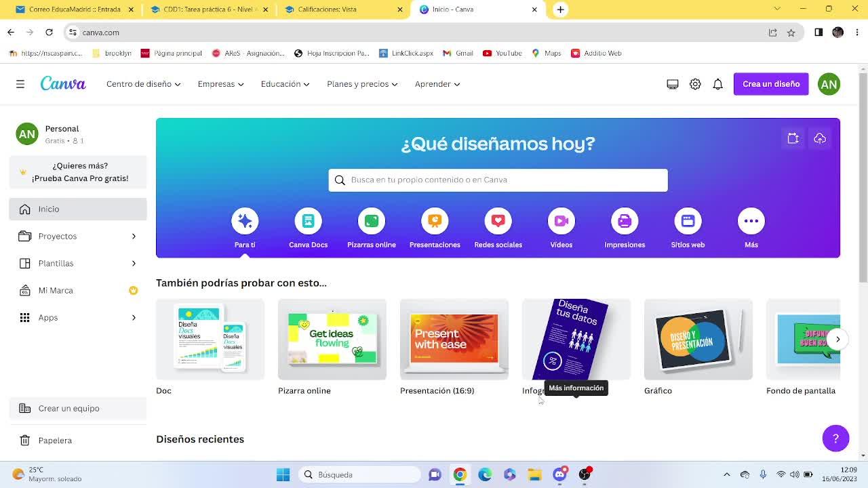Select the Impresiones category icon
Screen dimensions: 868x488
click(625, 221)
